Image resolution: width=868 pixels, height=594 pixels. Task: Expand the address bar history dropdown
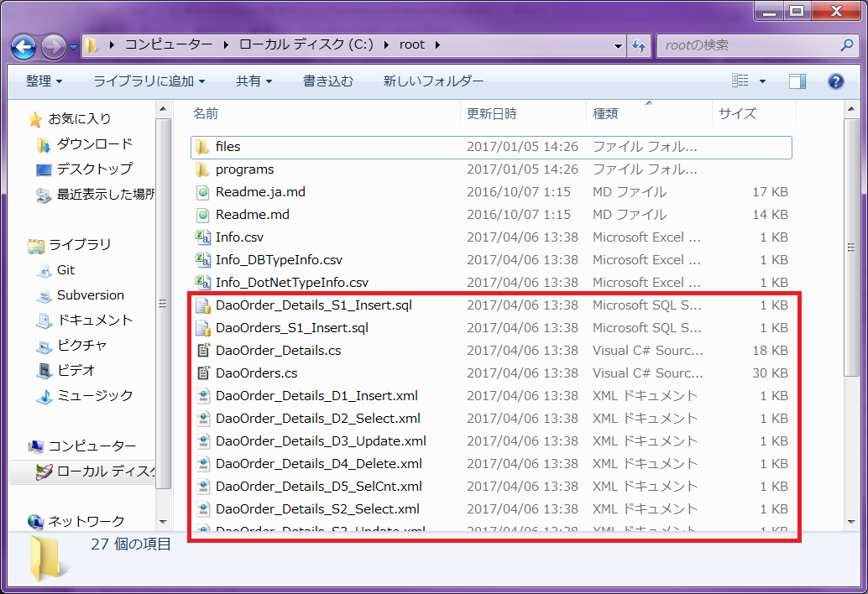(618, 45)
